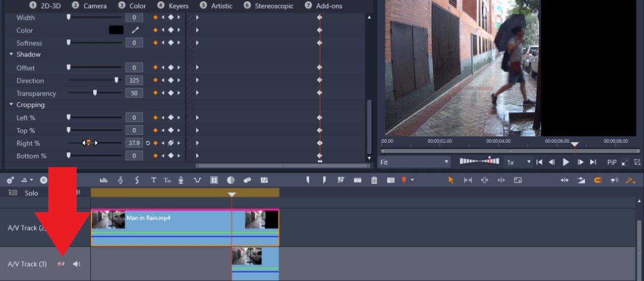Switch to the Camera effects tab
This screenshot has width=644, height=281.
pos(89,6)
